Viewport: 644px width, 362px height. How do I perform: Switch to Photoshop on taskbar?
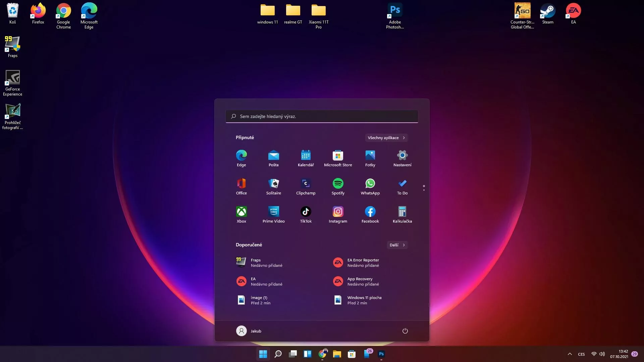[381, 354]
